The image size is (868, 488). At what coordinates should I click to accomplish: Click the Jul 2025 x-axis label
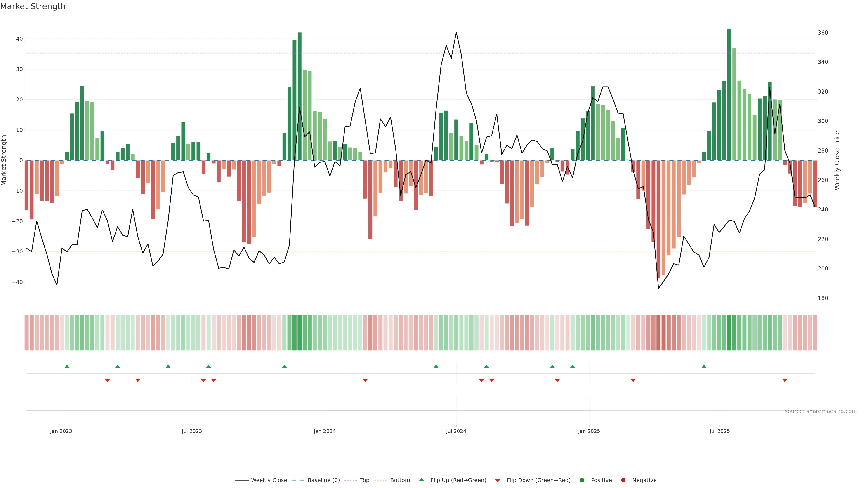pyautogui.click(x=719, y=431)
